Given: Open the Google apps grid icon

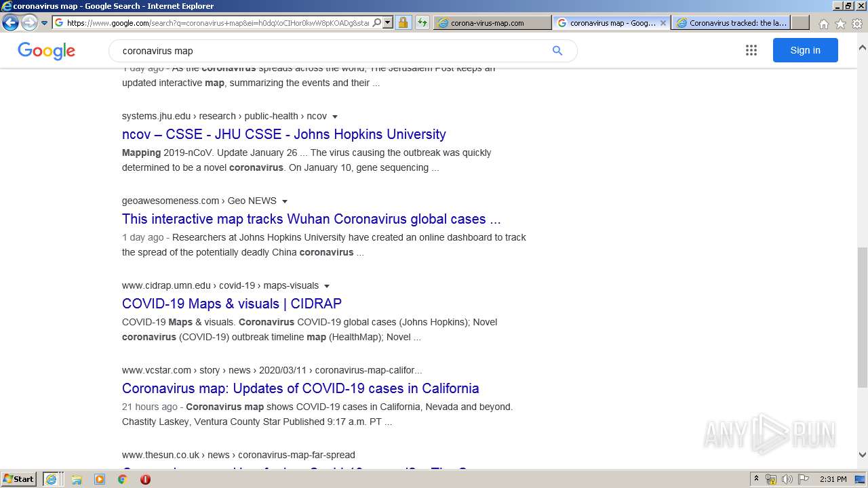Looking at the screenshot, I should 751,50.
